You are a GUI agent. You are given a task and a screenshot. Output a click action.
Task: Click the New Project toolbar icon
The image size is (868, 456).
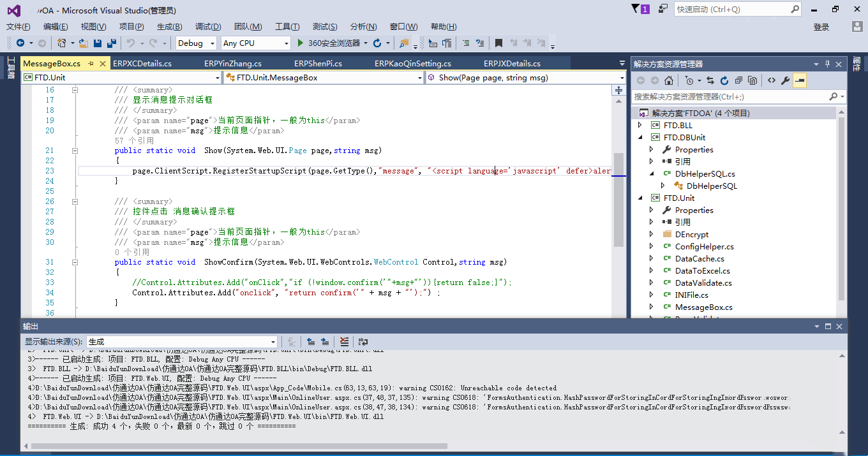pos(62,43)
